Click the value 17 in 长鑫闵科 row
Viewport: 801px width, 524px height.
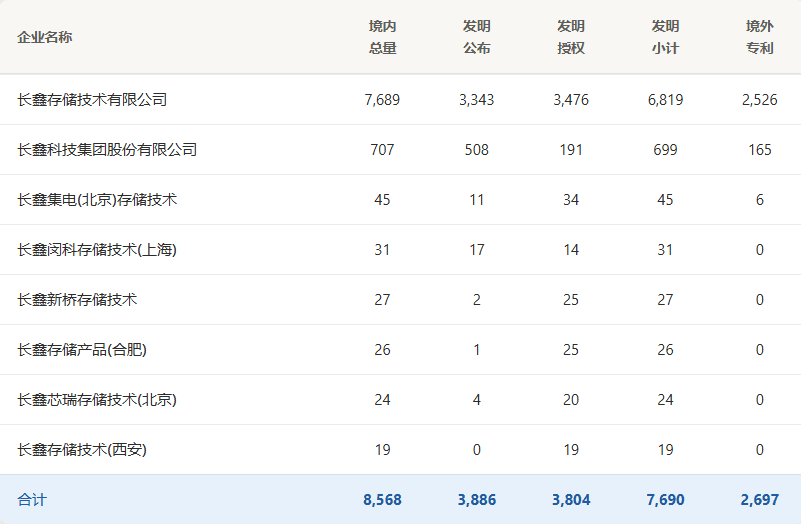click(x=477, y=250)
